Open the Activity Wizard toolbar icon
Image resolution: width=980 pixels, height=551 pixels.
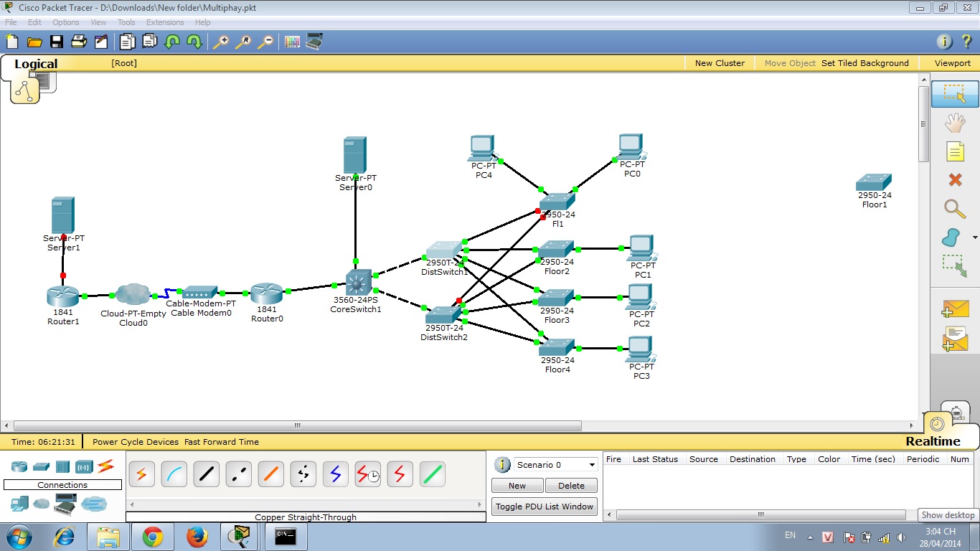tap(100, 42)
